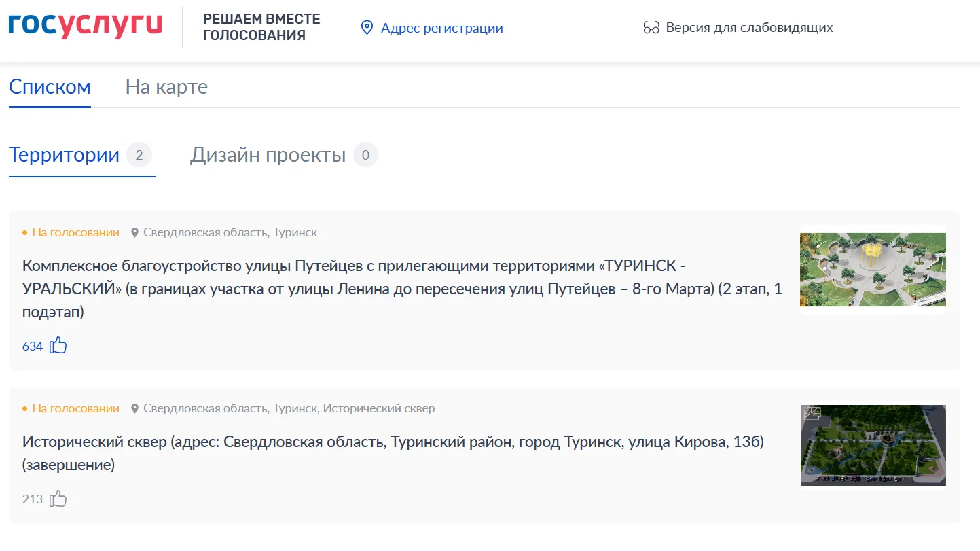Open the Адрес регистрации link
980x551 pixels.
(442, 28)
